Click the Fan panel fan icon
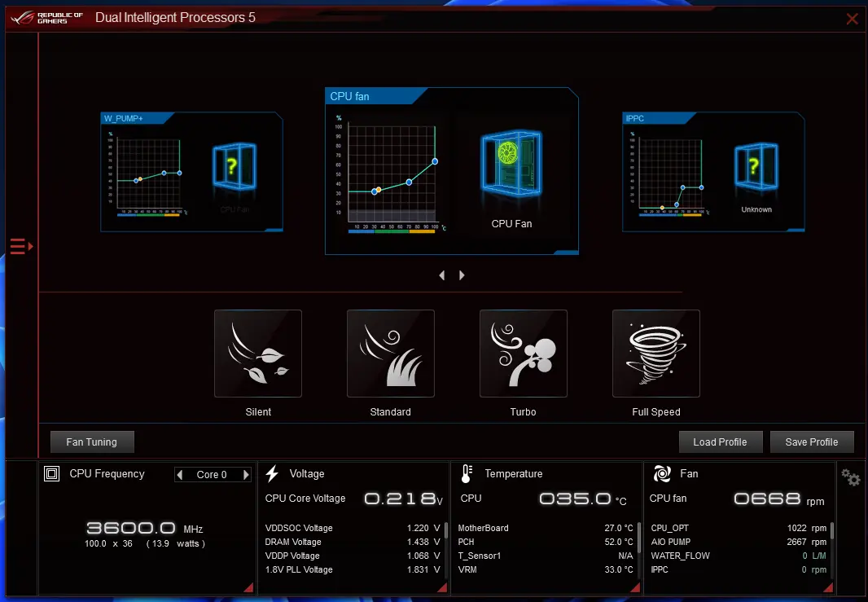 point(662,473)
